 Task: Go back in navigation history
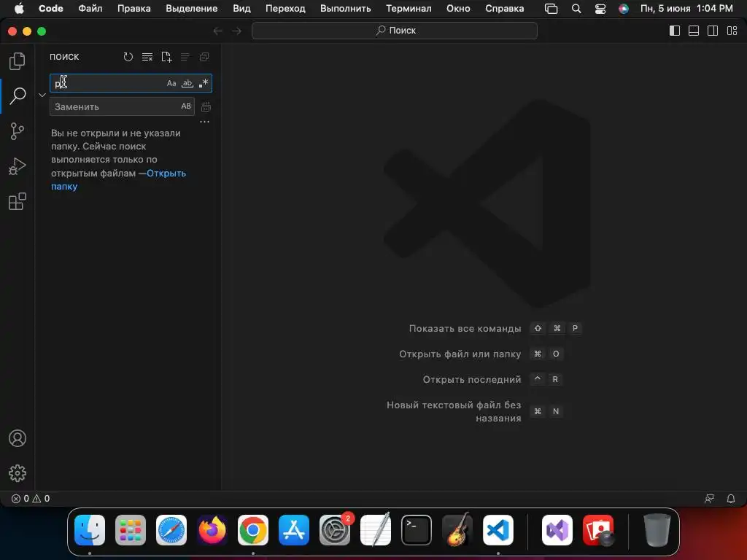click(x=217, y=31)
